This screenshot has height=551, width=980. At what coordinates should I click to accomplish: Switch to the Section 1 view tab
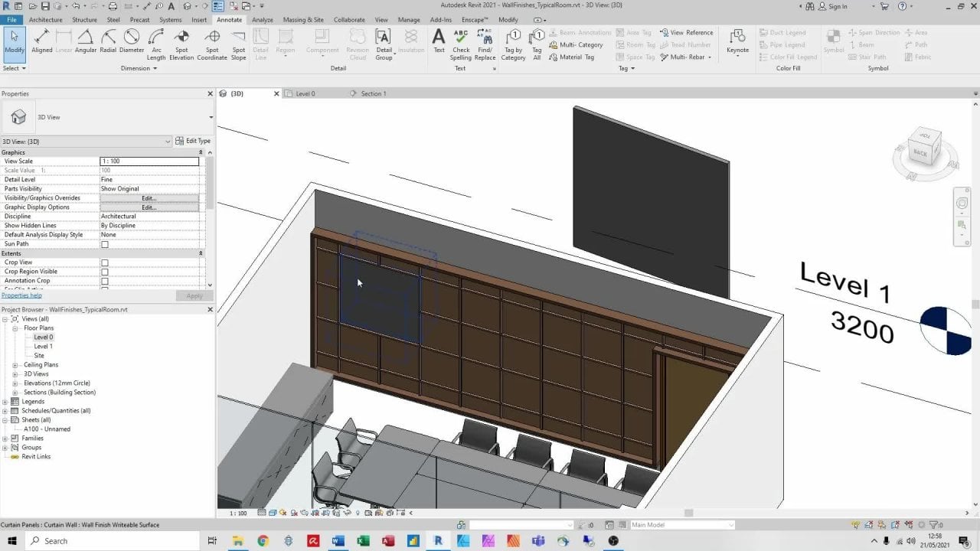(x=374, y=93)
